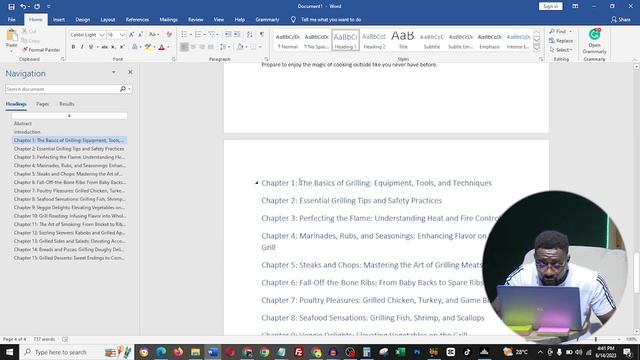This screenshot has height=360, width=640.
Task: Open FileZilla from the taskbar
Action: [299, 352]
